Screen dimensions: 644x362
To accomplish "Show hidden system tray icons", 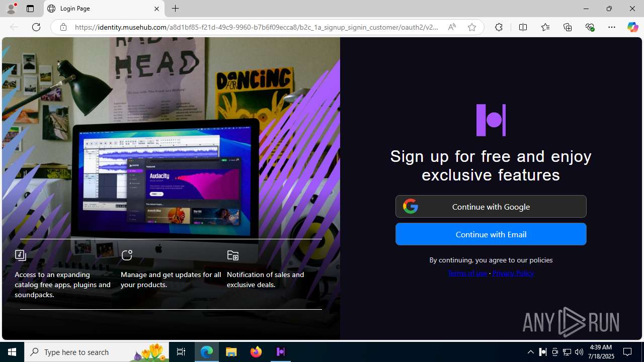I will (530, 352).
